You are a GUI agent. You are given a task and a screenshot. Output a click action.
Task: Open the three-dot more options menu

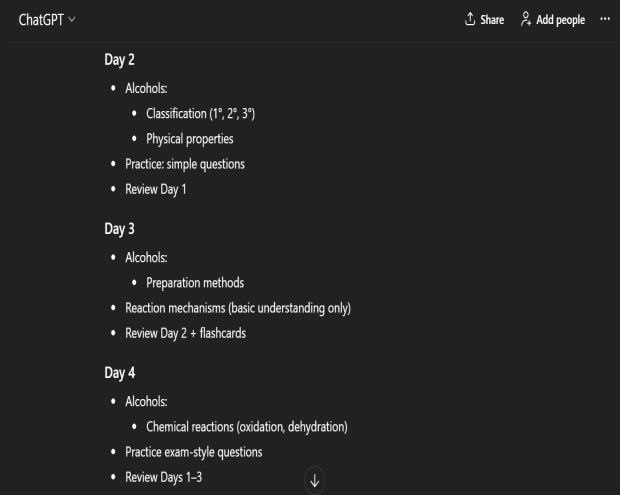(604, 20)
